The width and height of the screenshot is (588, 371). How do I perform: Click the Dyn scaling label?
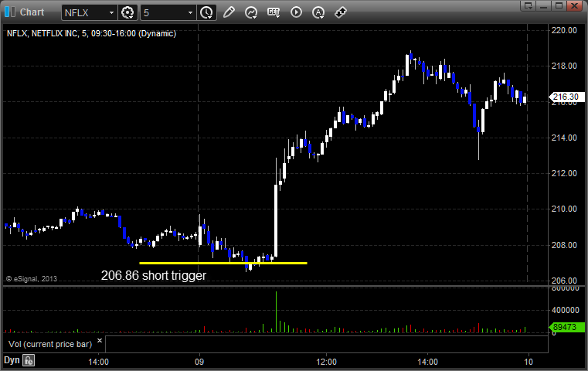(x=12, y=360)
